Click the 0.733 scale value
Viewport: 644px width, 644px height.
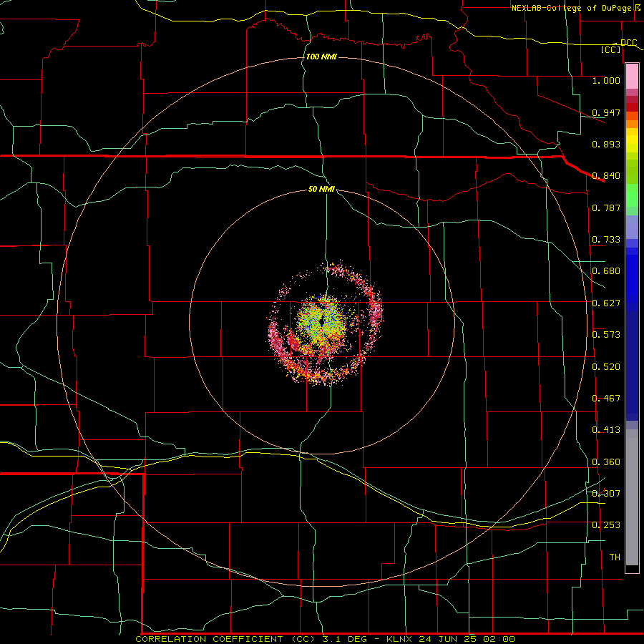click(606, 240)
